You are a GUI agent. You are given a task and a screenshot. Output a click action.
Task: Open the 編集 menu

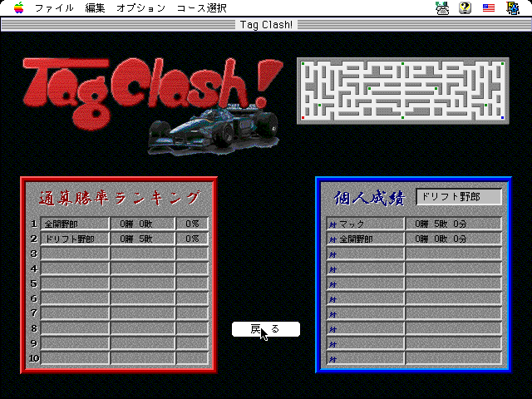click(x=95, y=7)
